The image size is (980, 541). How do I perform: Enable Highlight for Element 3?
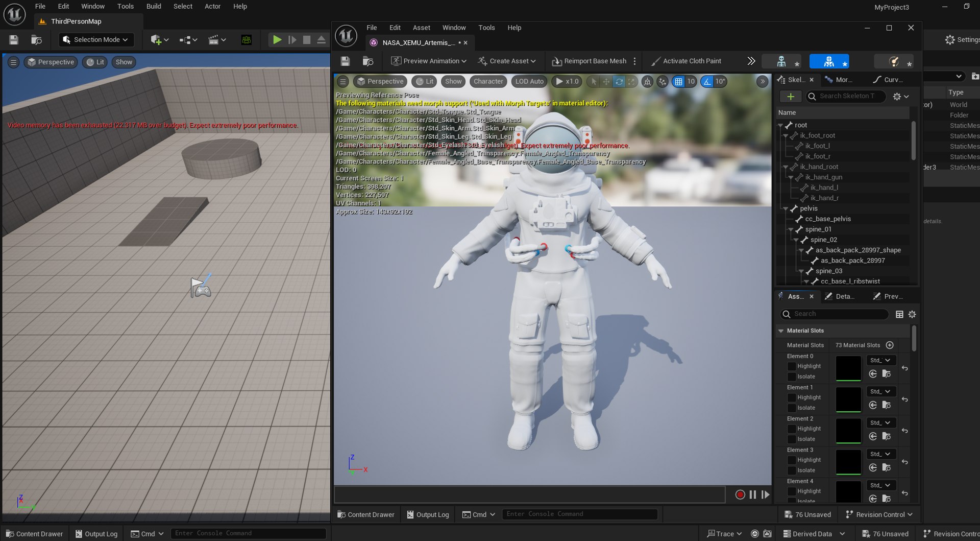791,460
